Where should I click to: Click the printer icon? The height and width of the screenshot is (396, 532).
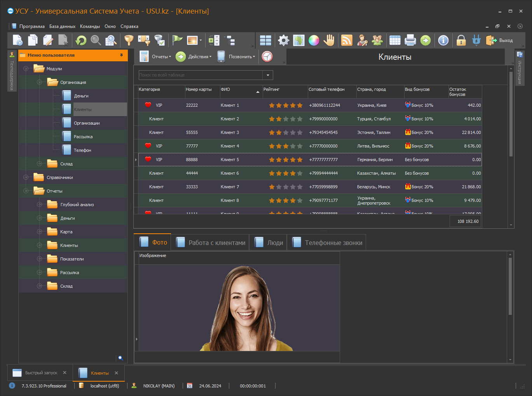410,40
